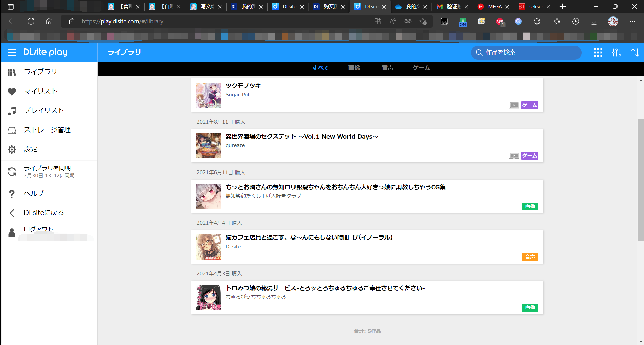The width and height of the screenshot is (644, 345).
Task: Click DLsiteに戻る link
Action: [44, 213]
